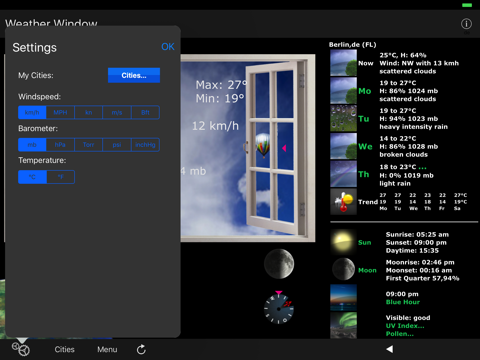This screenshot has width=480, height=360.
Task: Tap the Trend label text
Action: point(368,202)
